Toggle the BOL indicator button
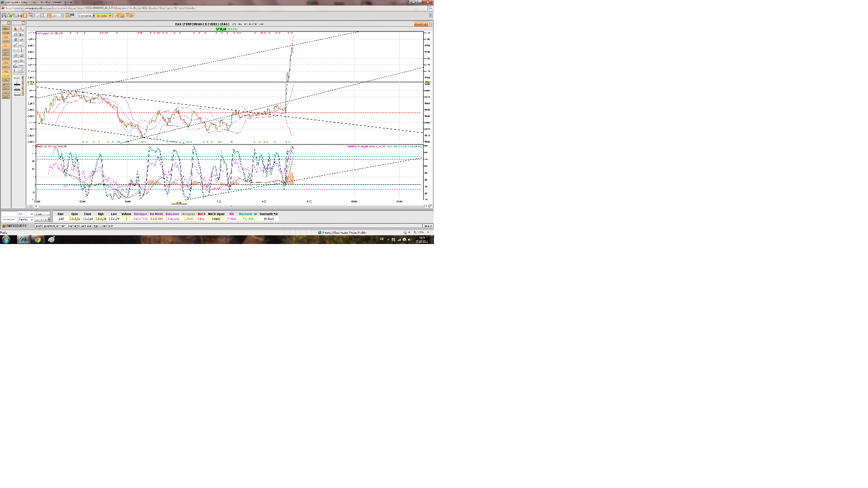868x488 pixels. pos(6,37)
